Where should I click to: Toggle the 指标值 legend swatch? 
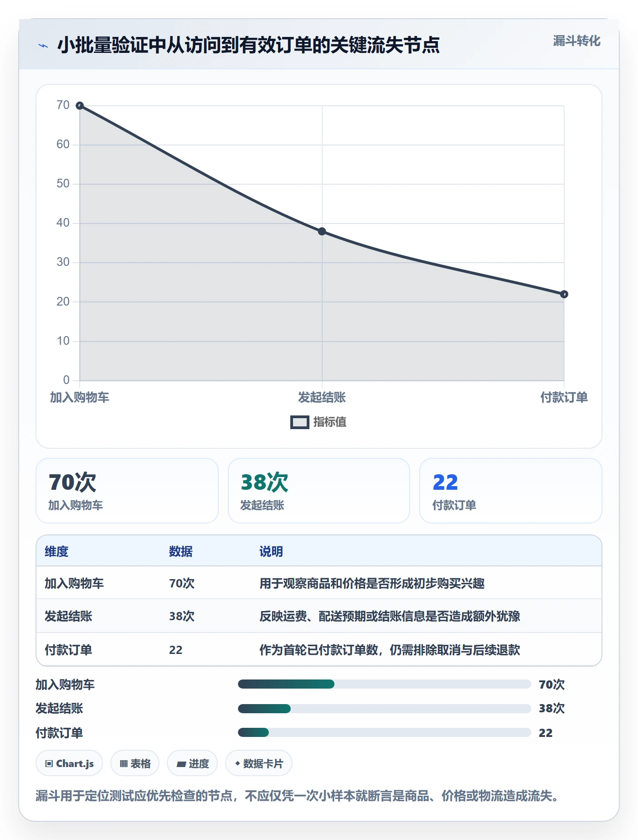tap(300, 422)
